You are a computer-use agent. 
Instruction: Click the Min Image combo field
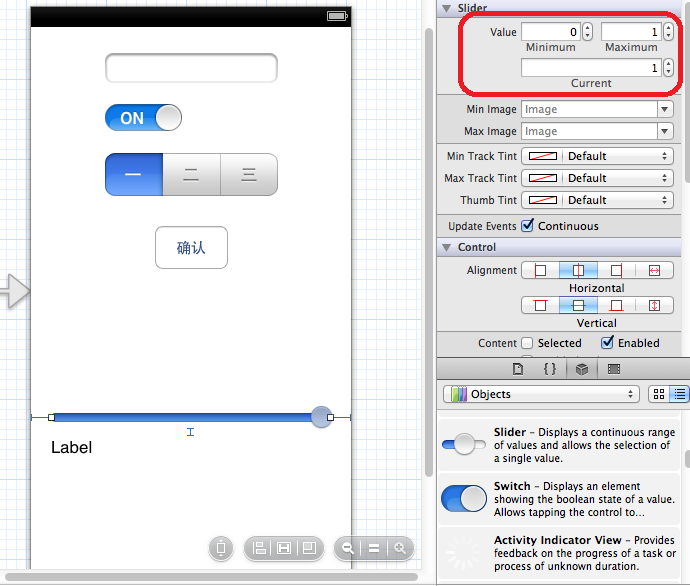tap(589, 109)
